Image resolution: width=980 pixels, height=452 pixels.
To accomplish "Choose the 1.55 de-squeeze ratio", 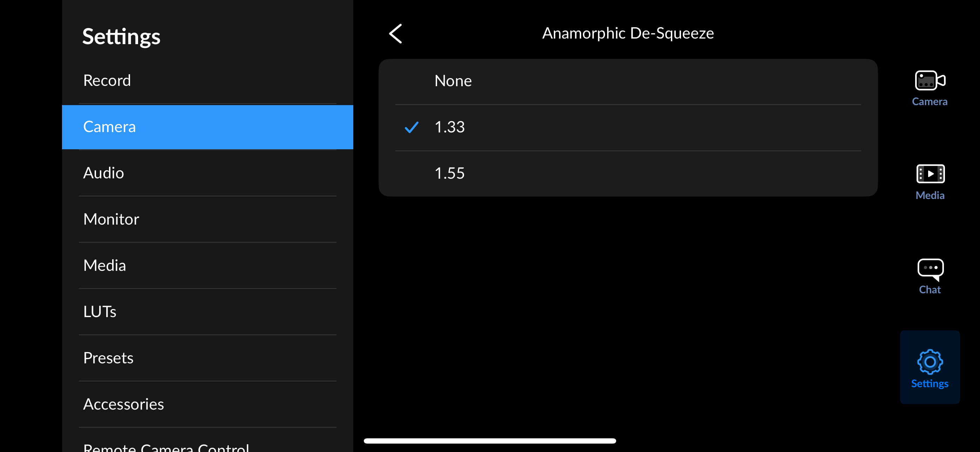I will click(628, 173).
